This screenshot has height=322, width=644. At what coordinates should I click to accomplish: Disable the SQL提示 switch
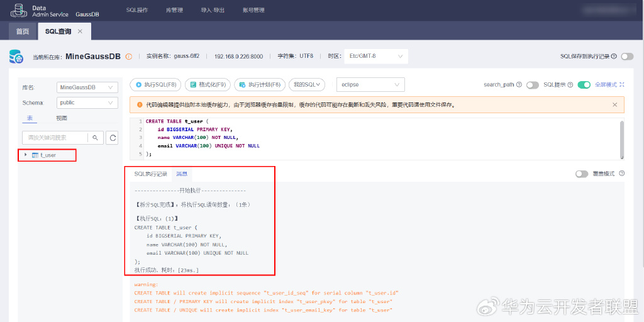coord(584,85)
